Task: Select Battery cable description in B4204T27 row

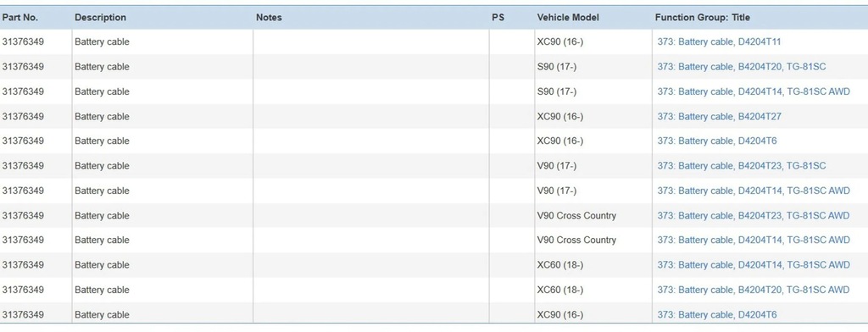Action: [102, 117]
